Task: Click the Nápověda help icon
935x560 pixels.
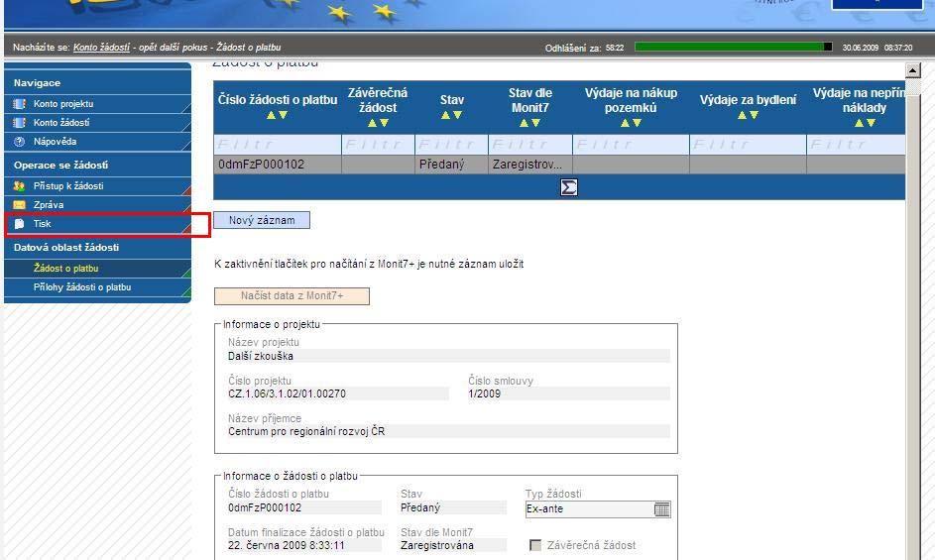Action: [19, 142]
